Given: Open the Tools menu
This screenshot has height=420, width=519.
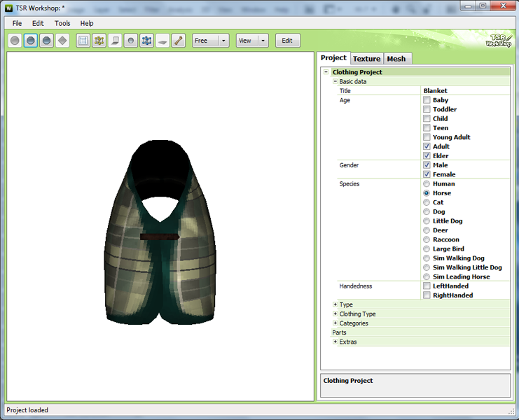Looking at the screenshot, I should pyautogui.click(x=62, y=23).
